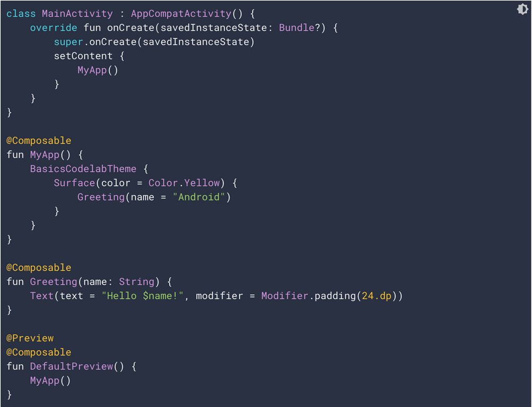Click the setContent block opener

click(x=89, y=56)
